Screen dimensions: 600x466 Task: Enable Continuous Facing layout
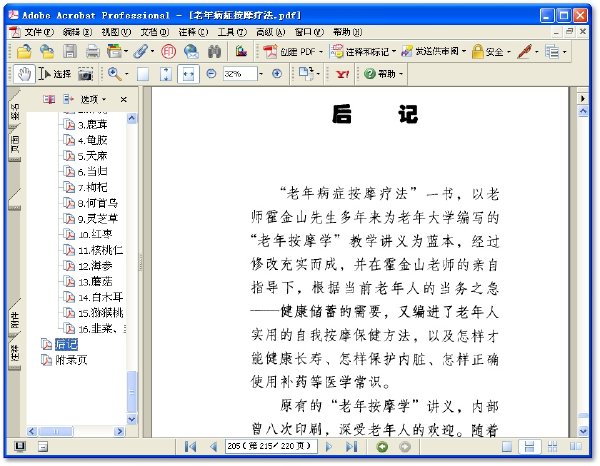tap(552, 446)
